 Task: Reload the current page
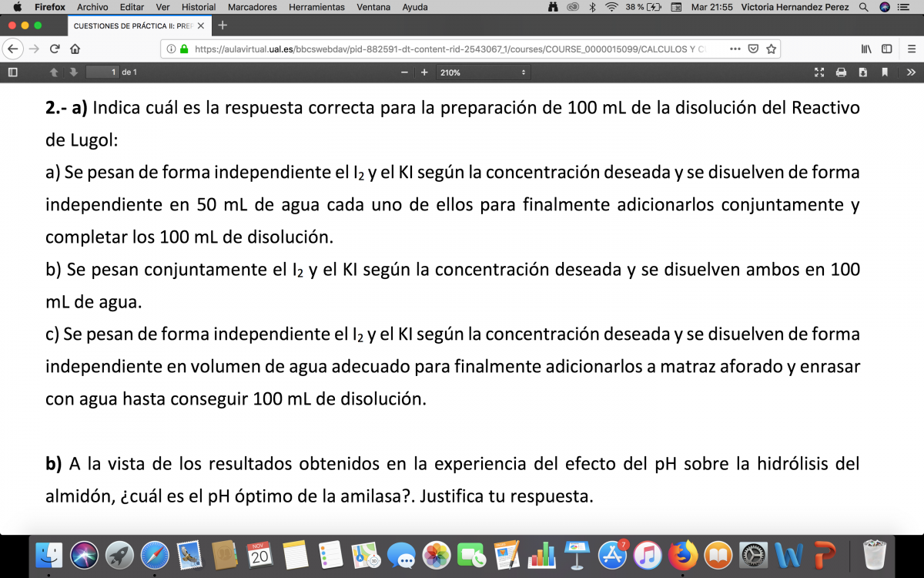click(55, 49)
